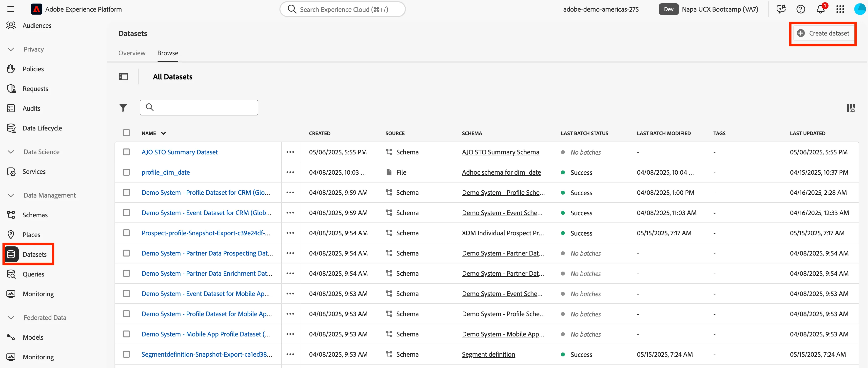The width and height of the screenshot is (868, 368).
Task: Check Demo System - Partner Data Prospecting row
Action: click(x=126, y=253)
